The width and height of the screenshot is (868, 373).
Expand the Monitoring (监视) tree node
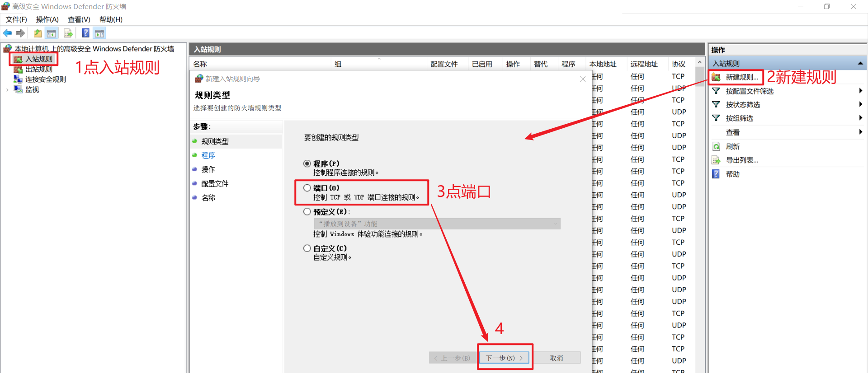7,89
